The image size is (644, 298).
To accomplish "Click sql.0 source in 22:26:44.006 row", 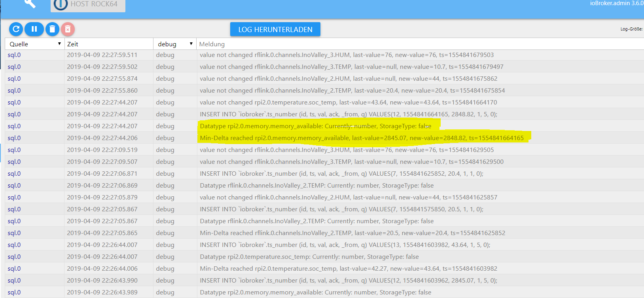I will click(14, 269).
